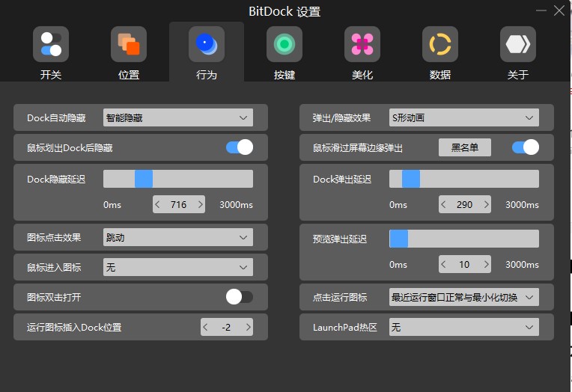Click the 10 preview delay value field

[465, 264]
